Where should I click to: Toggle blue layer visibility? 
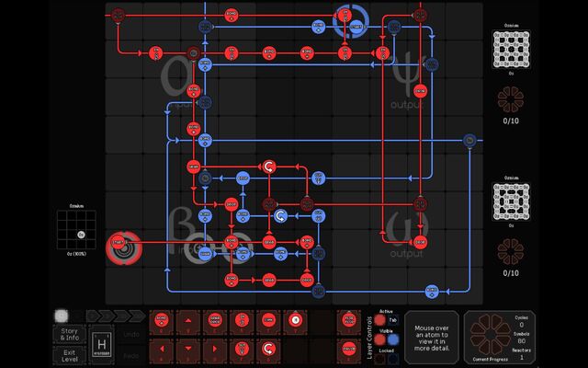pos(393,339)
